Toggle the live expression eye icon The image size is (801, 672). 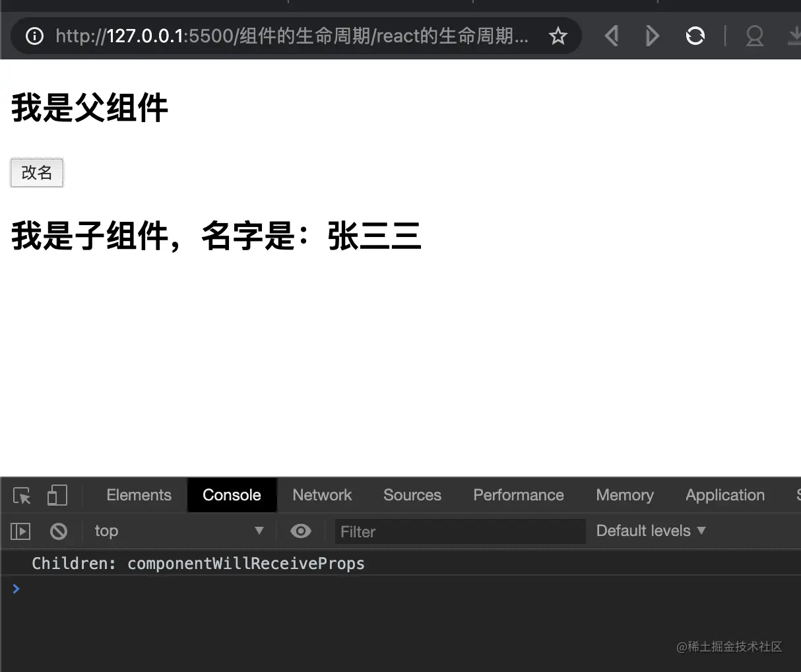(301, 531)
